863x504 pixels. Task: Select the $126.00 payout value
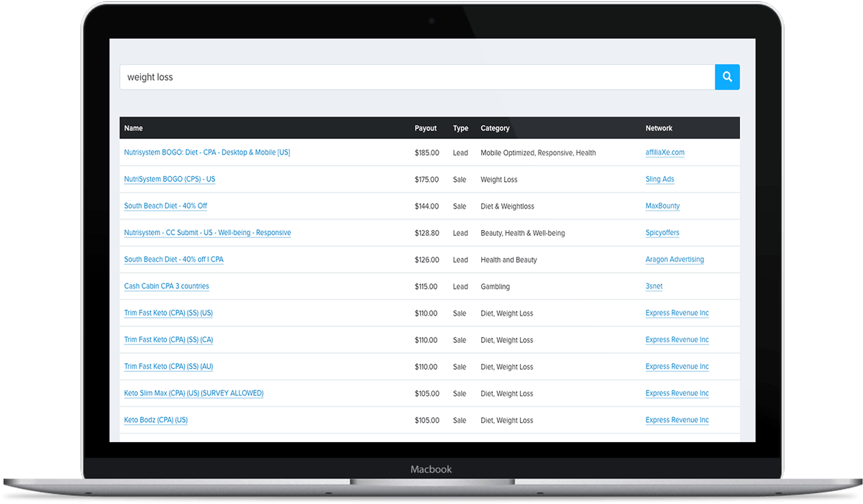coord(426,260)
